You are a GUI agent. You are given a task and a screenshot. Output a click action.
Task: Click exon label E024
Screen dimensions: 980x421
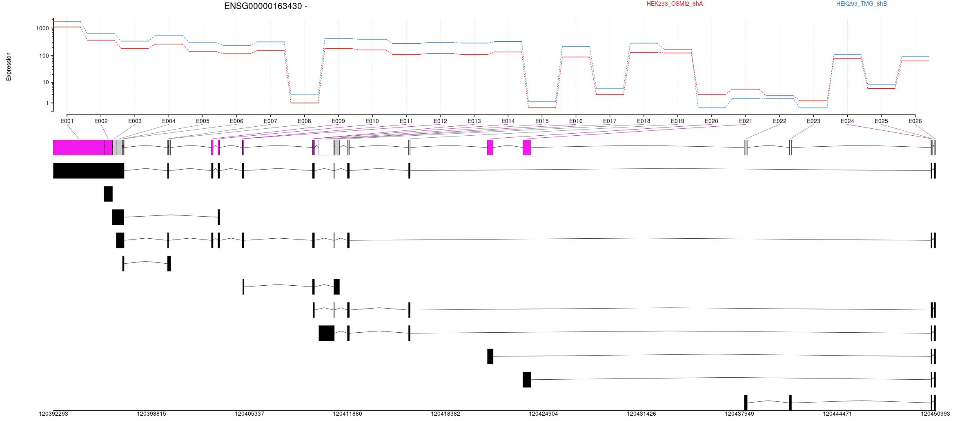coord(847,121)
